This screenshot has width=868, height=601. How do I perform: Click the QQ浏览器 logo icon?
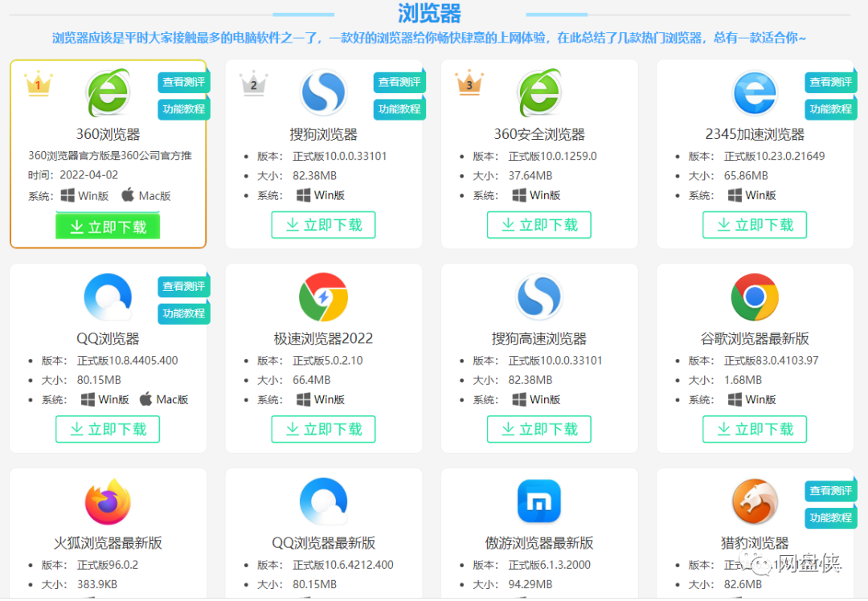(x=108, y=296)
